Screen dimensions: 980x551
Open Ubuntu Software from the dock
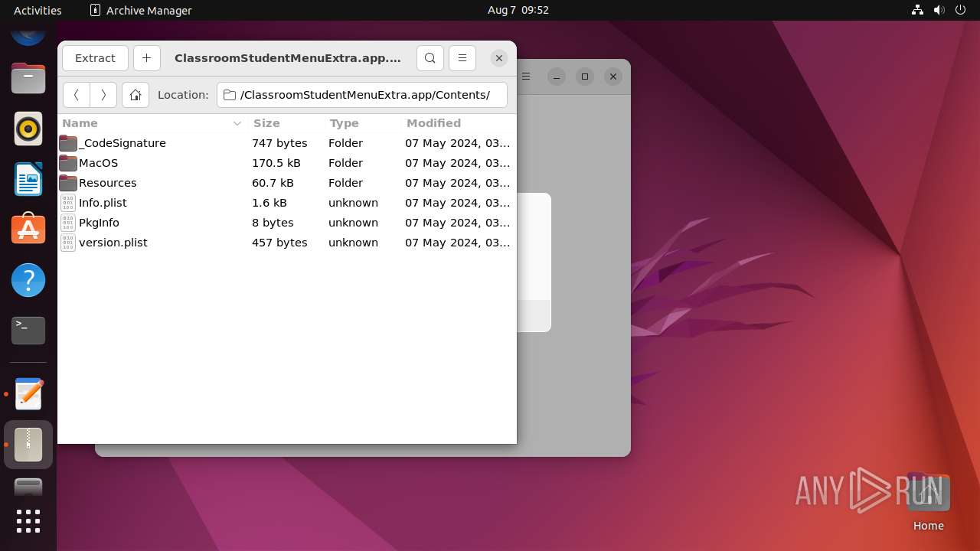point(28,230)
